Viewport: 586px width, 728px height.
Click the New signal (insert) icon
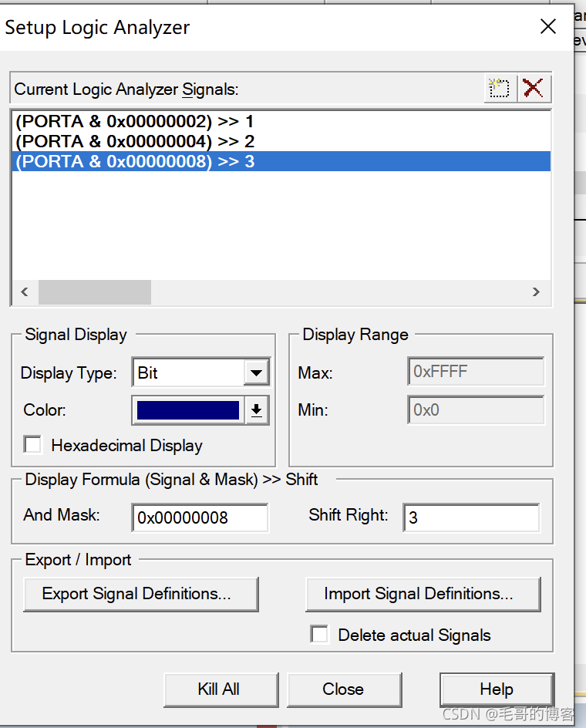point(500,88)
